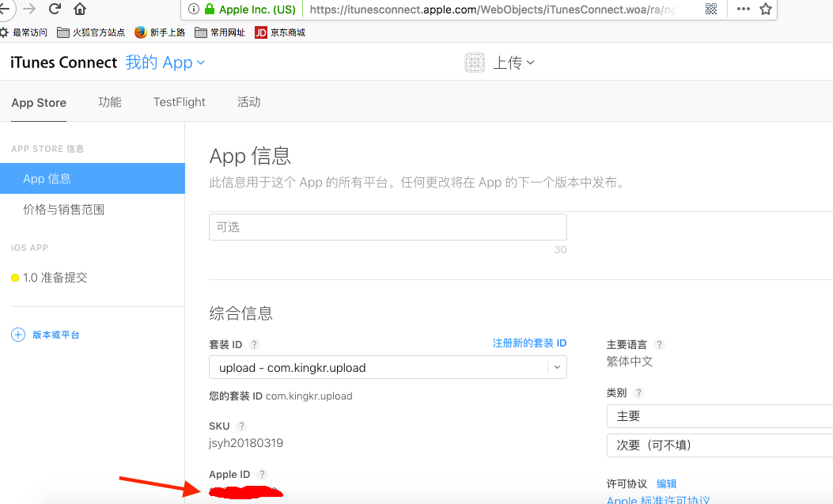Open the 主要 category dropdown
The width and height of the screenshot is (833, 504).
coord(720,416)
